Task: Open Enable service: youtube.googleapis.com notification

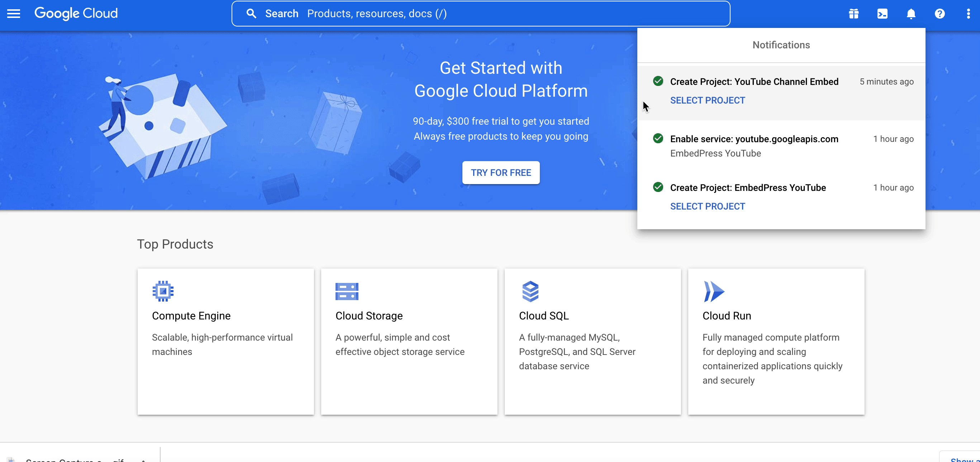Action: coord(781,146)
